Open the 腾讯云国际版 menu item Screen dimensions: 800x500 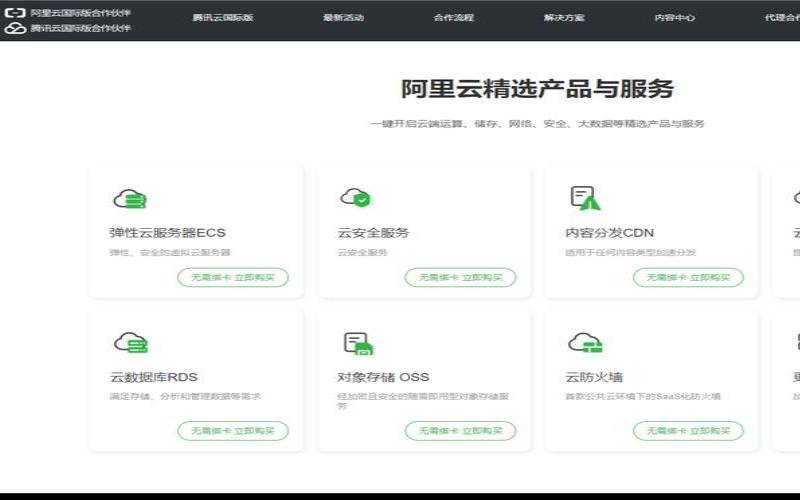(x=223, y=18)
